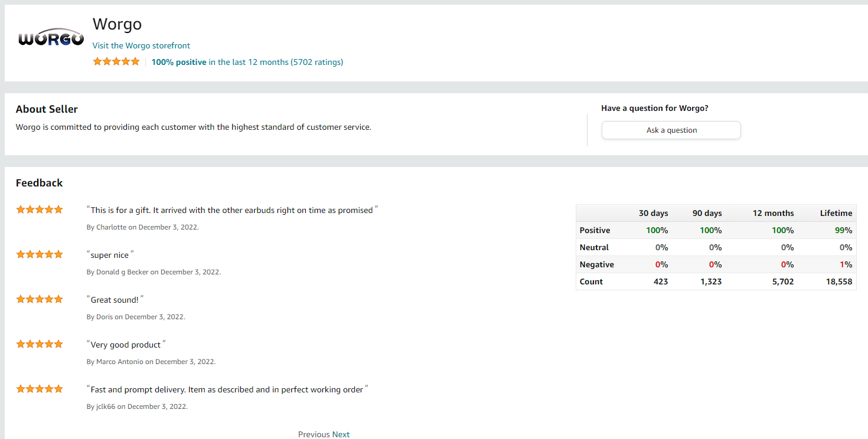Click byline "By Doris on December 3, 2022"
Viewport: 868px width, 439px height.
(136, 317)
